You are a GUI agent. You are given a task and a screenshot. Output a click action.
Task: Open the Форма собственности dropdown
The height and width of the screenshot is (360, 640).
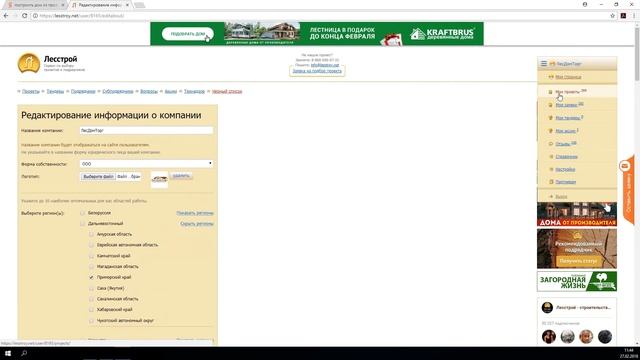click(x=146, y=164)
